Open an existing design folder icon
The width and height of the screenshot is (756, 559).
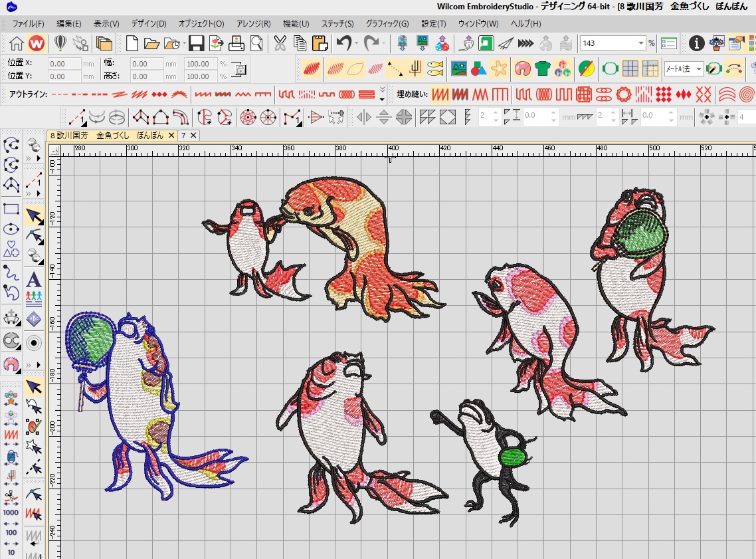(x=151, y=43)
